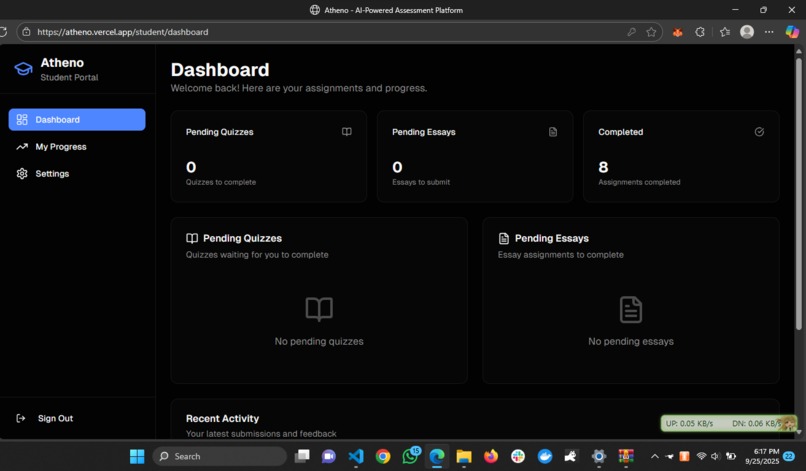This screenshot has height=471, width=806.
Task: Click the Atheno graduation cap logo
Action: coord(23,69)
